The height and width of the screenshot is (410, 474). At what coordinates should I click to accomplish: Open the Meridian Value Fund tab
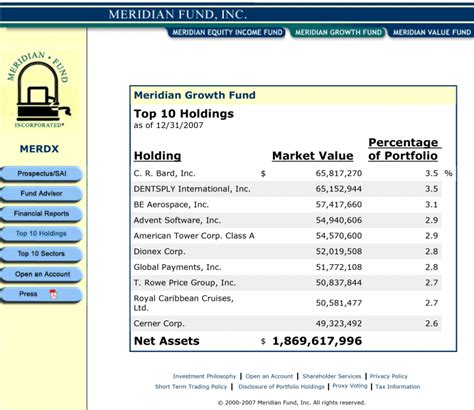coord(431,32)
